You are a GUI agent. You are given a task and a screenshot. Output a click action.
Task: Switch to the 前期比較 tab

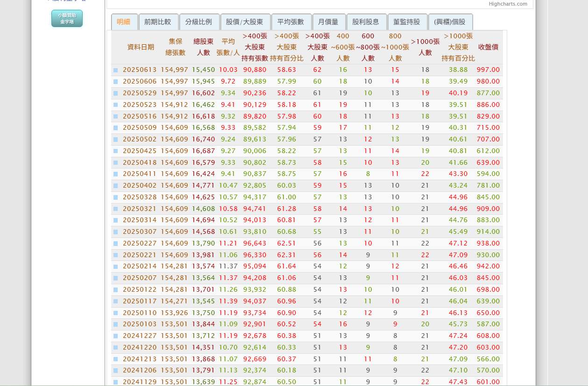[x=159, y=21]
